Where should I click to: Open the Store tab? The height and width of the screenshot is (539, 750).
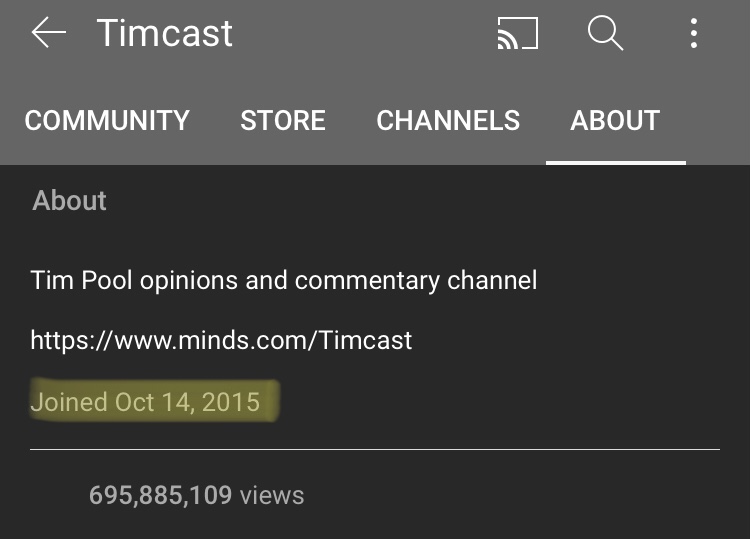pyautogui.click(x=283, y=120)
